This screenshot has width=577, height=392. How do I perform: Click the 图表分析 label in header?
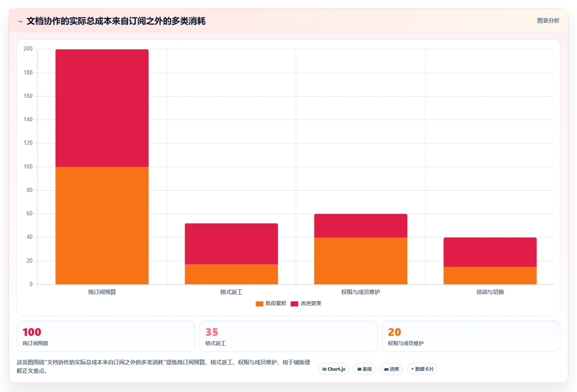[548, 20]
